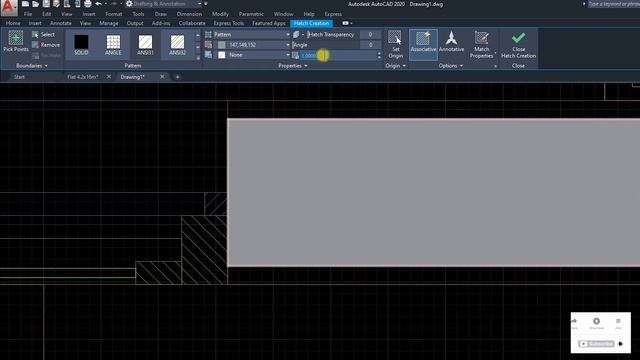Open the File menu

pyautogui.click(x=28, y=14)
